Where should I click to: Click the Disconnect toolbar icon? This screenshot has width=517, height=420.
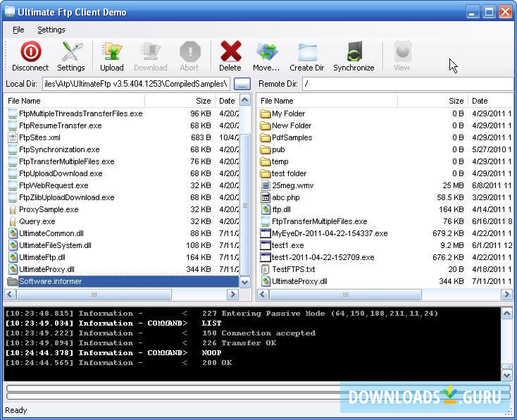pos(30,51)
